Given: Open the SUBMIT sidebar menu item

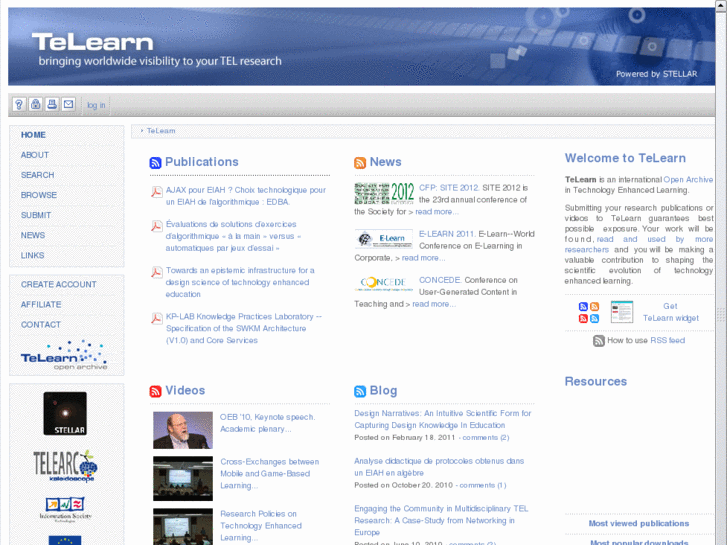Looking at the screenshot, I should pos(36,215).
